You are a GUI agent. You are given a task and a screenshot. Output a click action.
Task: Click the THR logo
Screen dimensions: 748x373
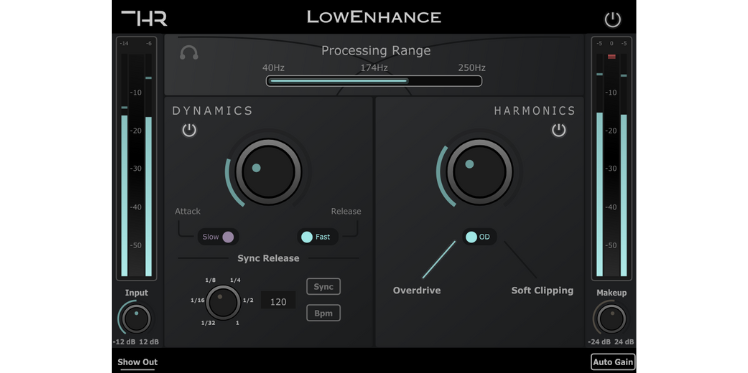(x=144, y=18)
